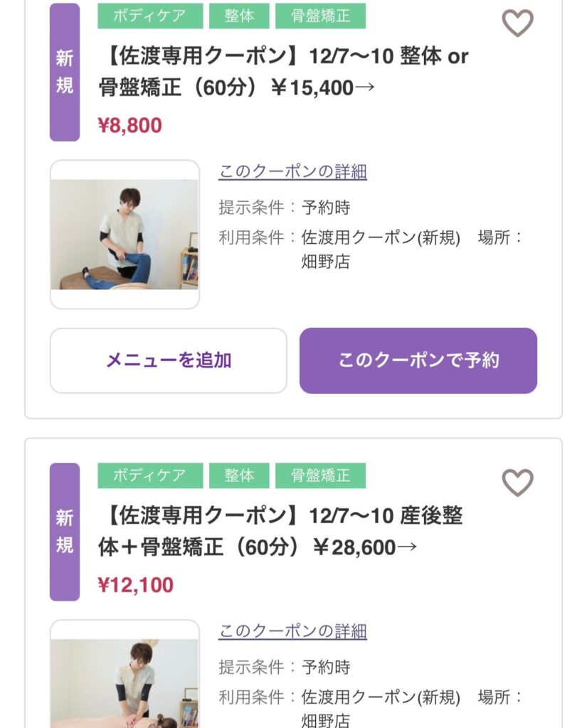Click the ¥12,100 price text
This screenshot has width=587, height=728.
coord(136,585)
